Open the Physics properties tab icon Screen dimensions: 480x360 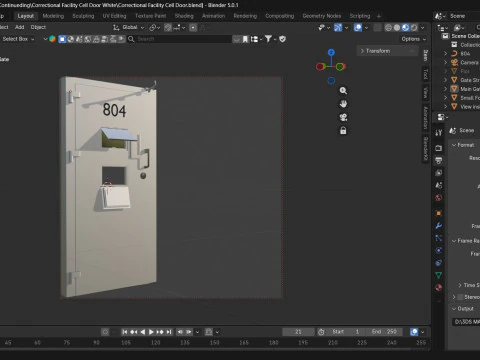439,250
